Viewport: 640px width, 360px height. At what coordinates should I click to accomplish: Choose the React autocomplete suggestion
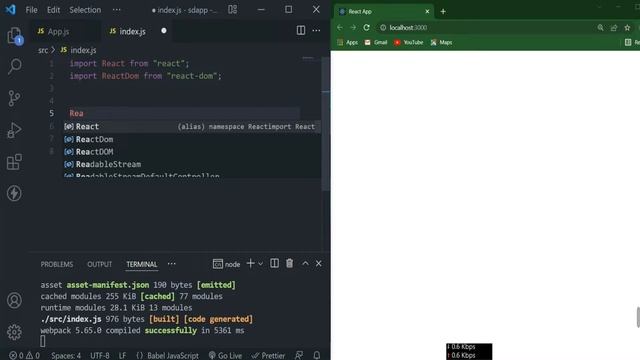pos(192,127)
